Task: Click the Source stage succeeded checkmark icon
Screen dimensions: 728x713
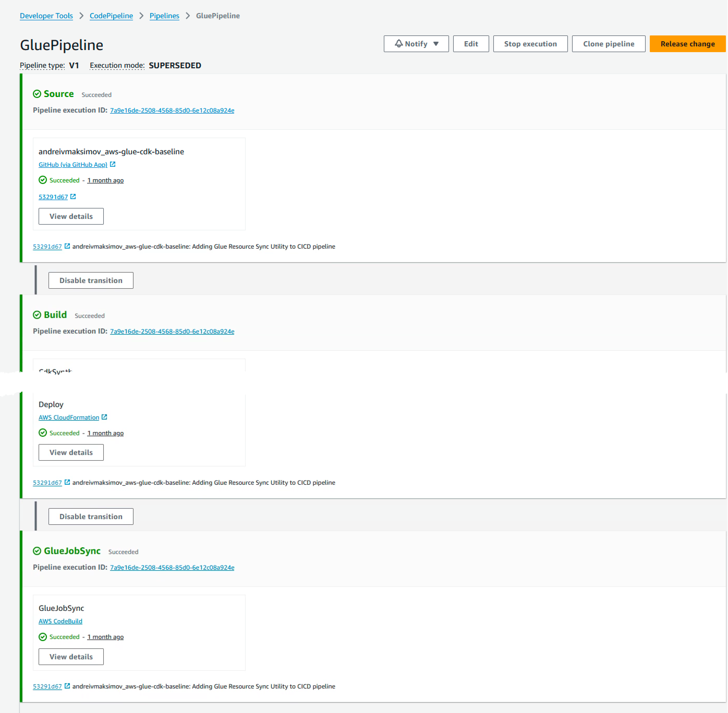Action: [x=37, y=94]
